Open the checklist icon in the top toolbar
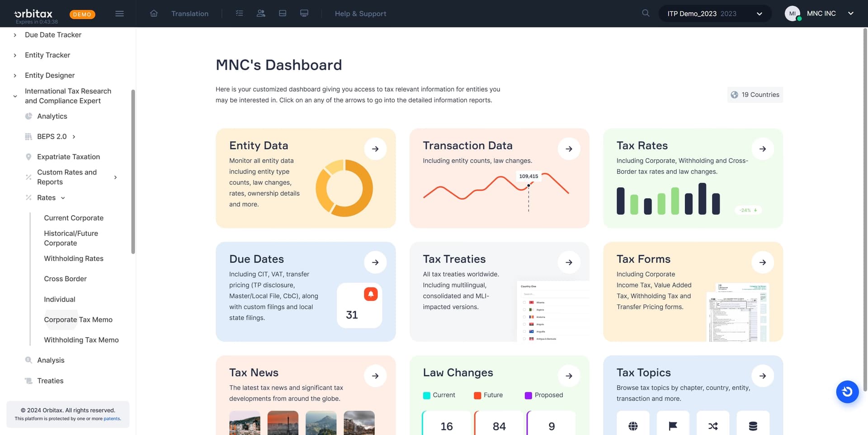 (x=239, y=14)
